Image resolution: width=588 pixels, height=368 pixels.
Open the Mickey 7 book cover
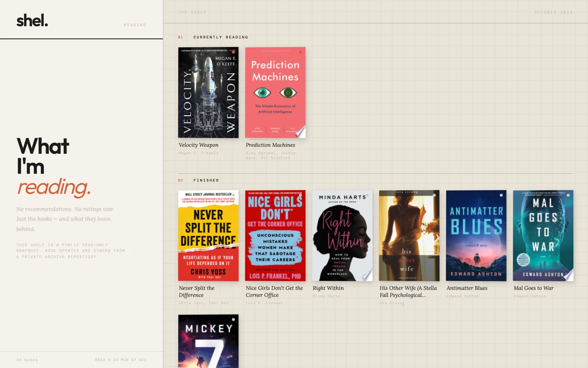coord(208,341)
